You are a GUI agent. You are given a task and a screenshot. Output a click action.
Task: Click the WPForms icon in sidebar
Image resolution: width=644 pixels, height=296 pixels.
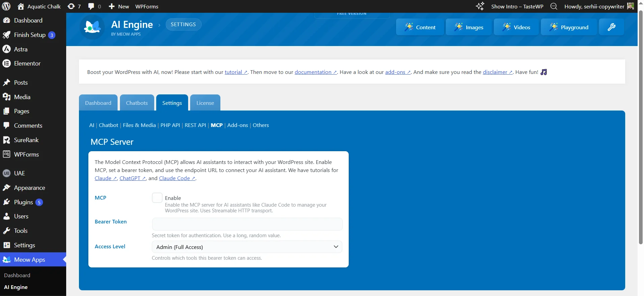7,155
